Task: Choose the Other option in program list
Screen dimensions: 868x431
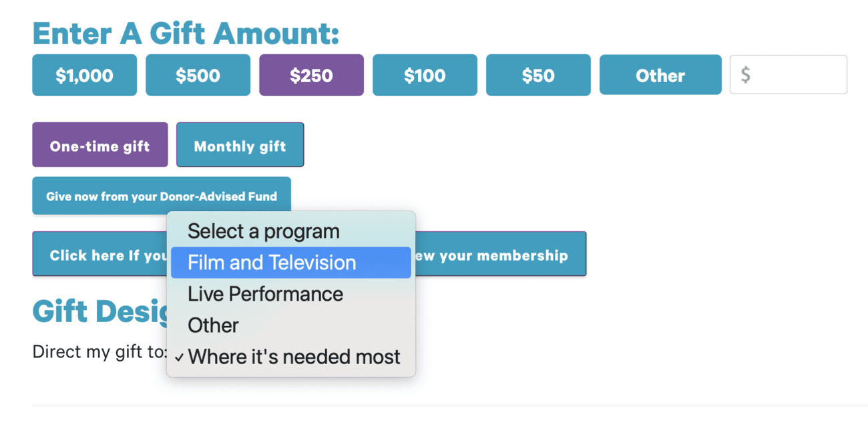Action: coord(213,325)
